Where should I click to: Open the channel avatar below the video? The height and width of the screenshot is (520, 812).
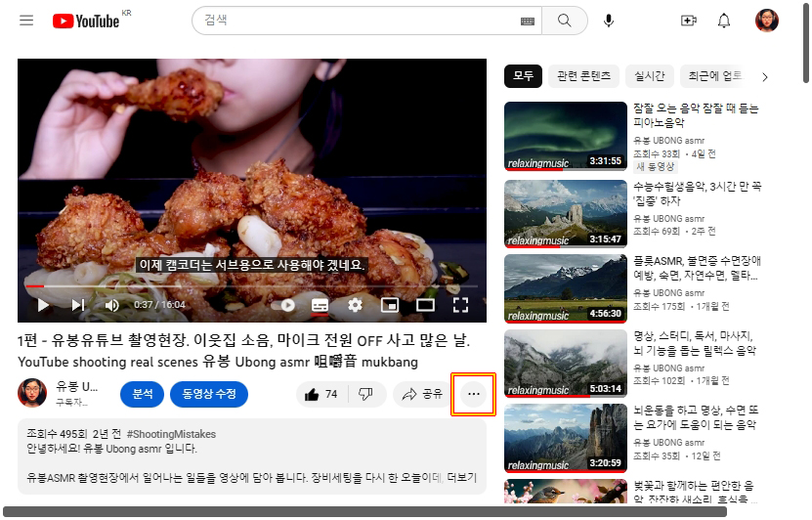(x=32, y=393)
